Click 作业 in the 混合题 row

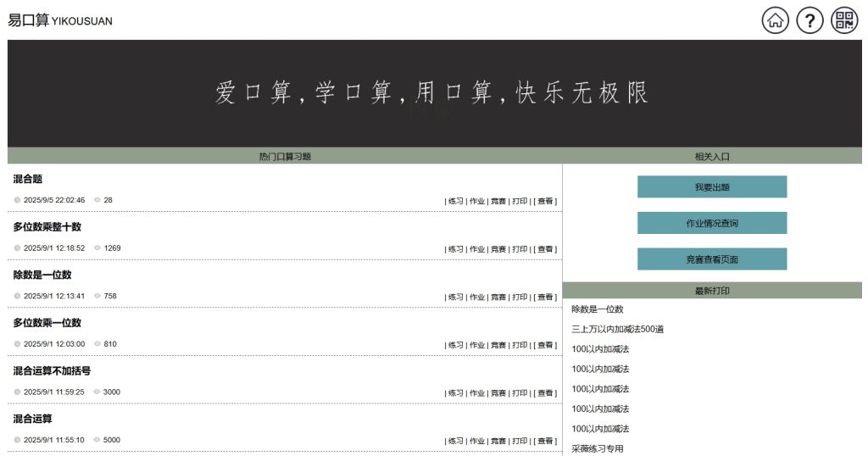click(477, 202)
